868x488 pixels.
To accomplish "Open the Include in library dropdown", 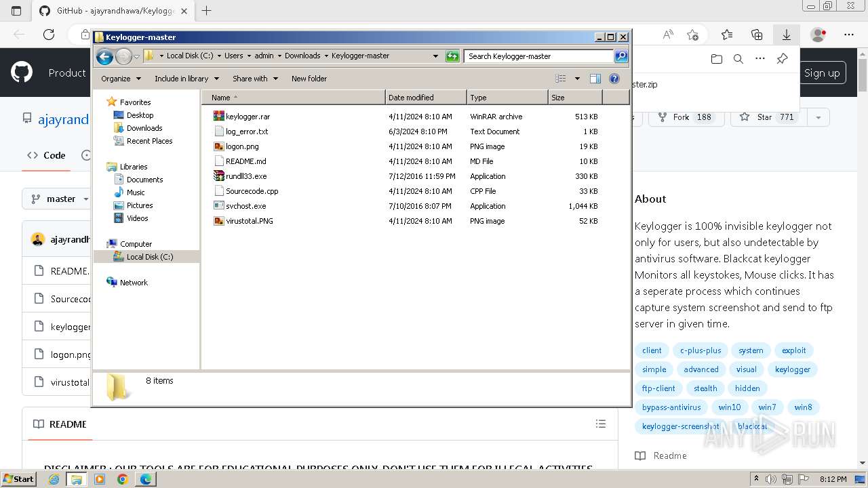I will pyautogui.click(x=186, y=79).
